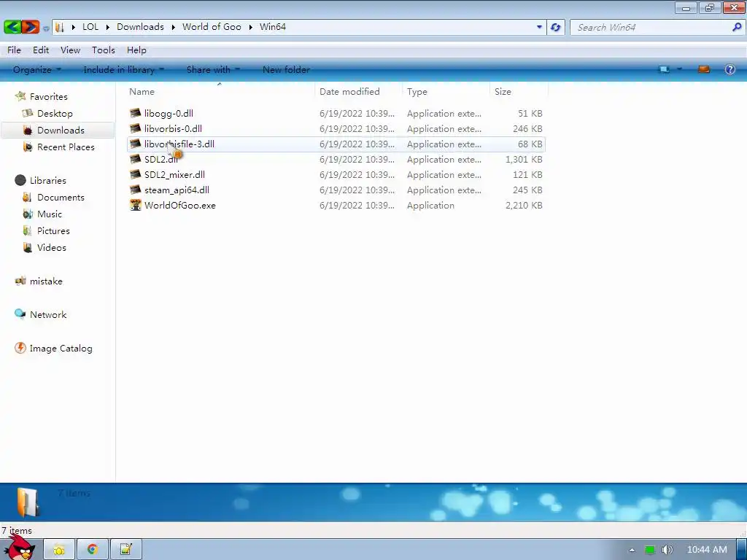747x560 pixels.
Task: Click the 10:44 AM taskbar clock
Action: [707, 550]
